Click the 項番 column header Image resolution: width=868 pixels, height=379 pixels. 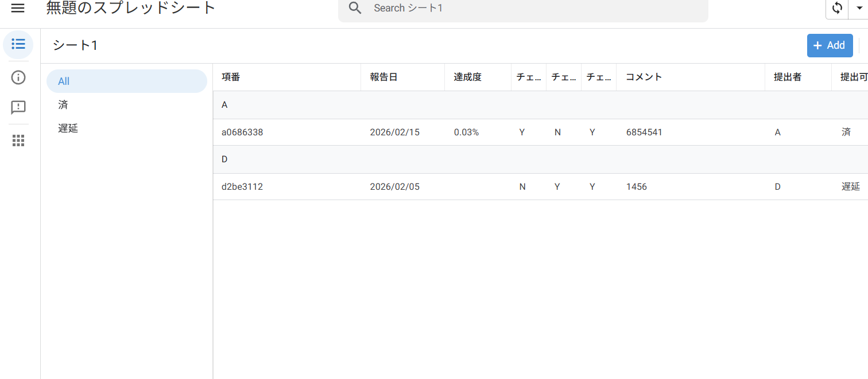(x=231, y=77)
